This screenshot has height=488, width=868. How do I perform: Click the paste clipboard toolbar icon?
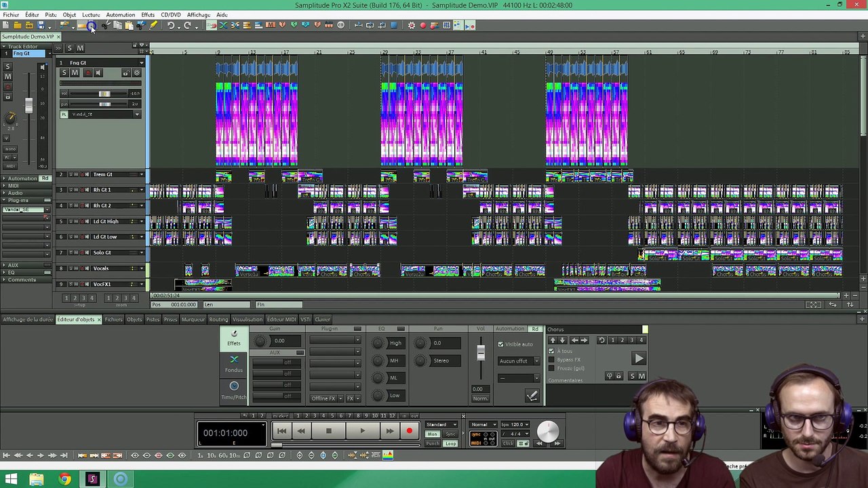pyautogui.click(x=129, y=26)
